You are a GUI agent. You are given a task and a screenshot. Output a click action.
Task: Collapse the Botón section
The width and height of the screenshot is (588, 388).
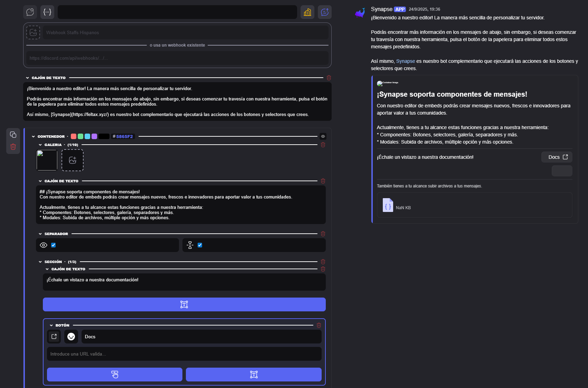[51, 326]
